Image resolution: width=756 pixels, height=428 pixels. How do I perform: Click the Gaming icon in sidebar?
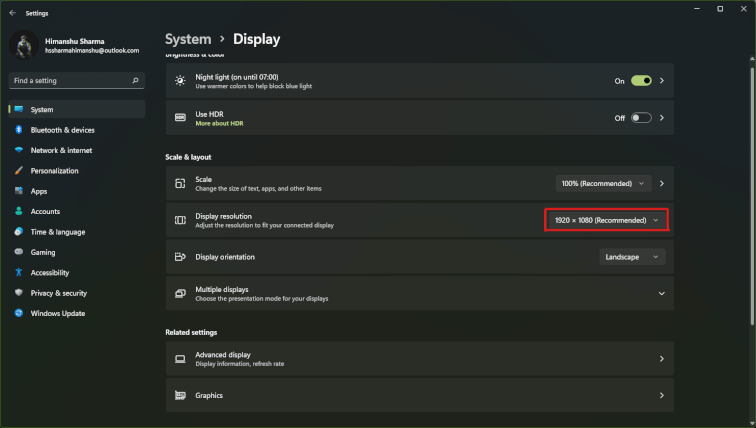[18, 252]
